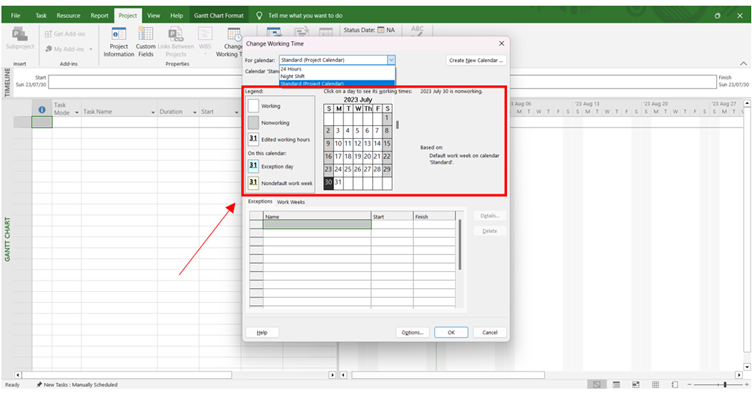Switch to Task Usage view in status bar
752x393 pixels.
point(616,384)
